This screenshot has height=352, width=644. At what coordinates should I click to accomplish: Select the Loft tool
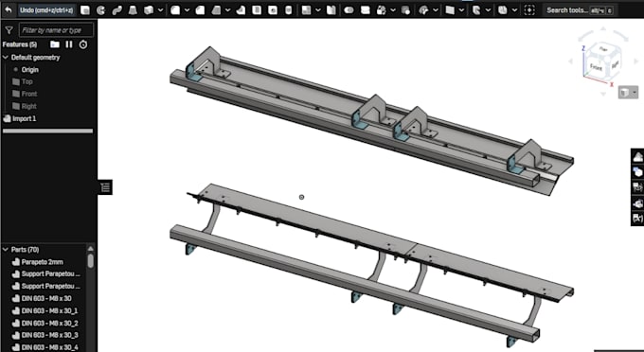(133, 10)
